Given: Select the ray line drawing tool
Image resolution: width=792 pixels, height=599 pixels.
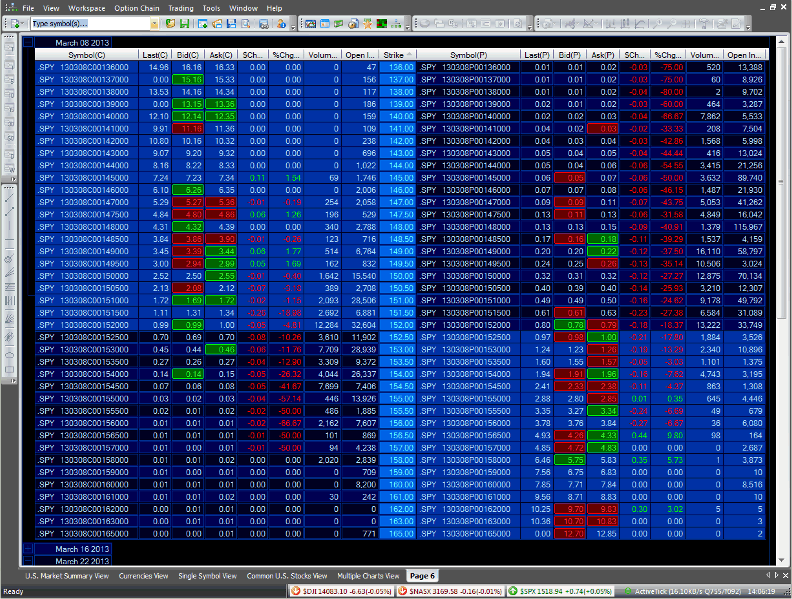Looking at the screenshot, I should [9, 213].
